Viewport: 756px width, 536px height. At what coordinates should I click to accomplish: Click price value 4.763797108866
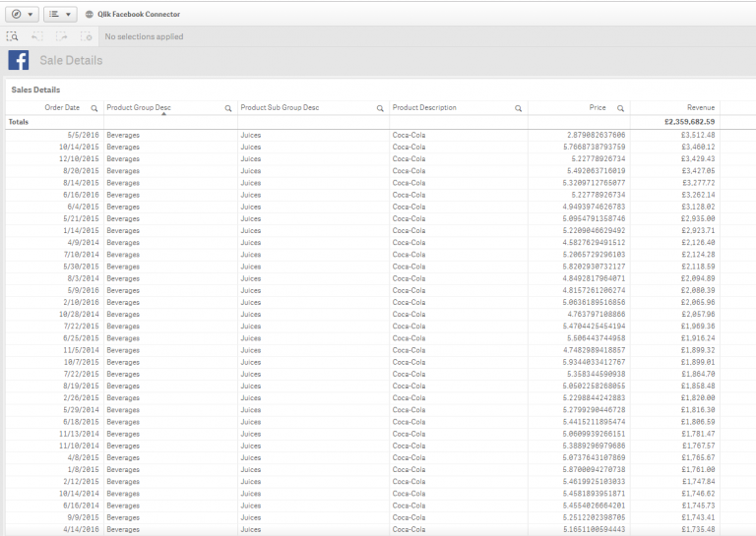tap(596, 315)
